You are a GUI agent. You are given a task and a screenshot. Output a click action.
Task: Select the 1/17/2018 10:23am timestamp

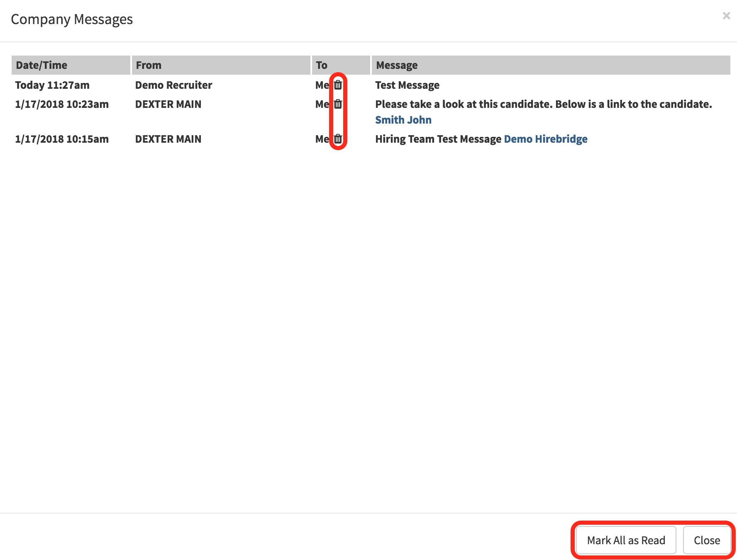click(62, 104)
